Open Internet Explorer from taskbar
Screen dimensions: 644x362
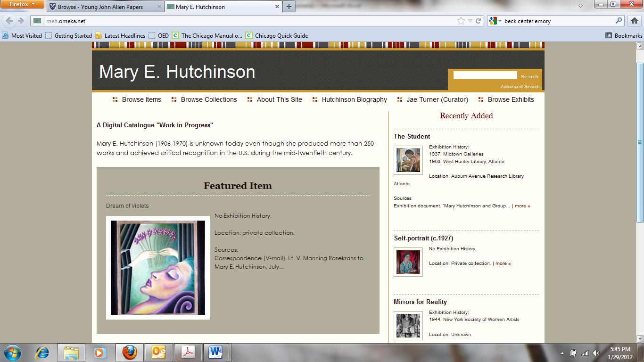[42, 352]
